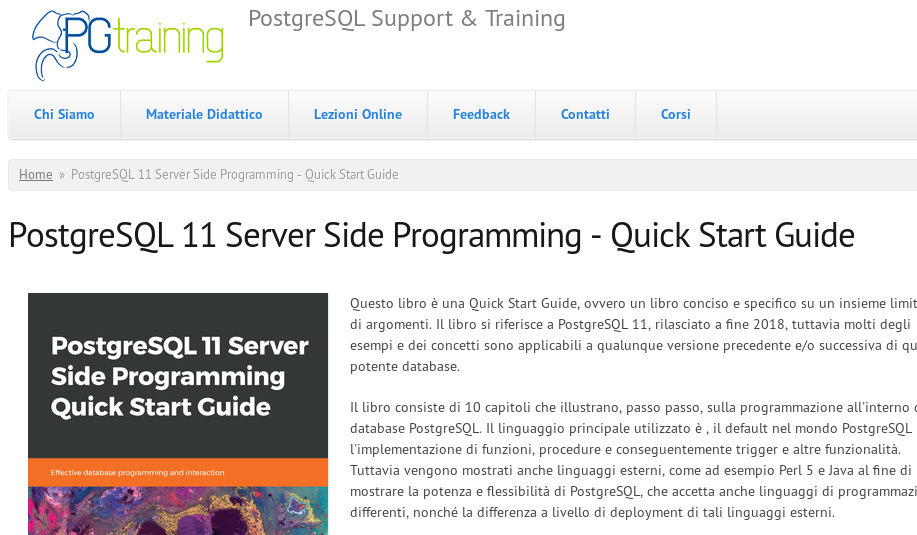Go to Lezioni Online
This screenshot has height=535, width=917.
point(358,115)
